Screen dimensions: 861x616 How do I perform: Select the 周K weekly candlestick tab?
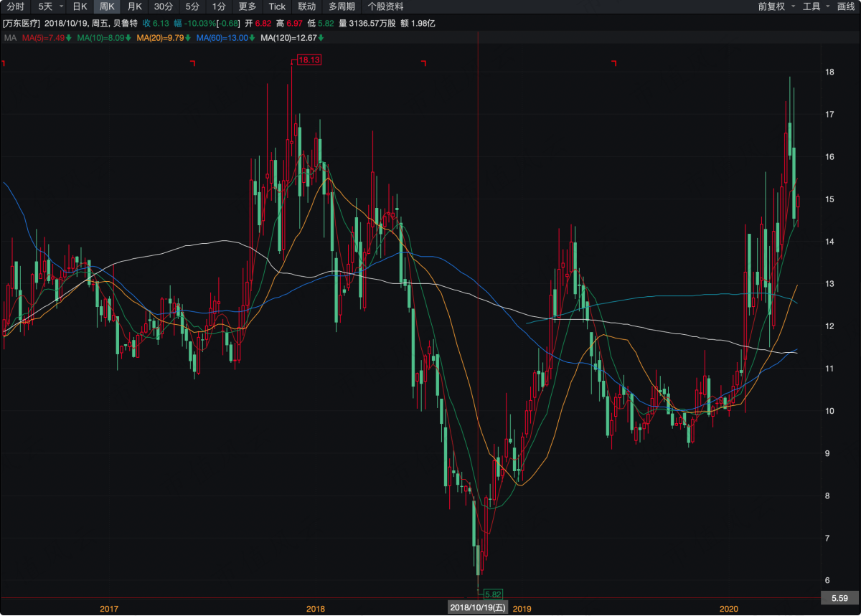coord(107,6)
